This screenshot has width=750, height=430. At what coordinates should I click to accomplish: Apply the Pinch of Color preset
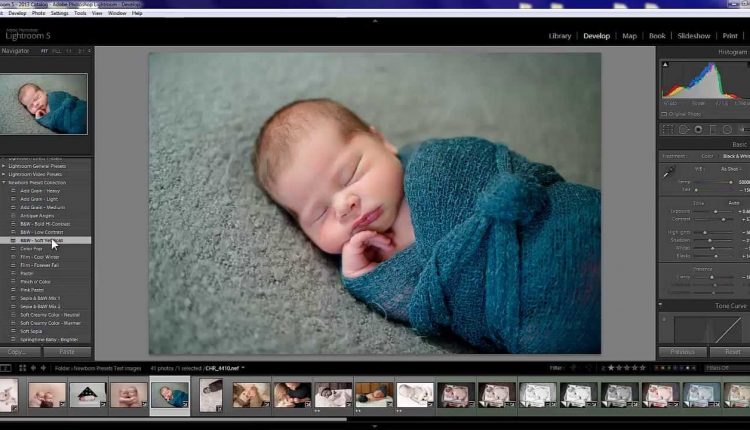(x=35, y=282)
